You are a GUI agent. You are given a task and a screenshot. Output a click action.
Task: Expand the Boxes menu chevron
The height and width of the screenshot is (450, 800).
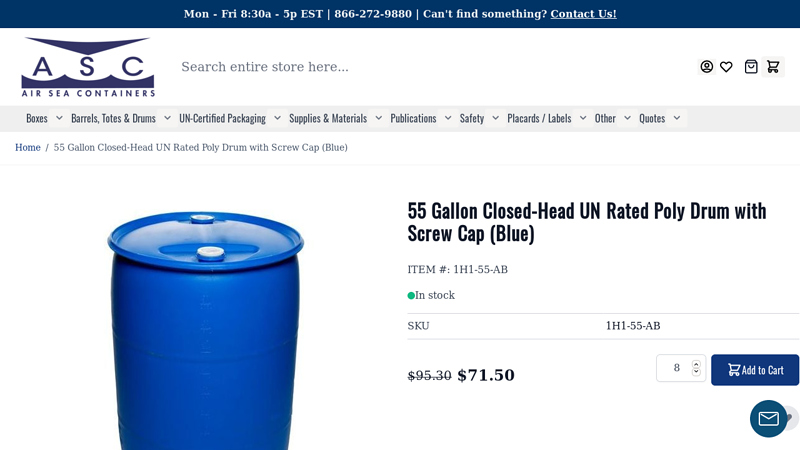click(59, 118)
